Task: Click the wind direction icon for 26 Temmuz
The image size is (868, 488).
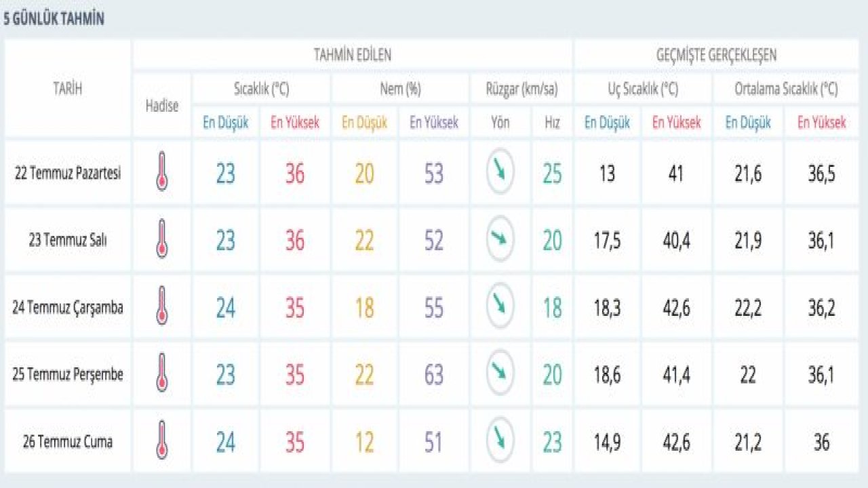Action: [x=500, y=441]
